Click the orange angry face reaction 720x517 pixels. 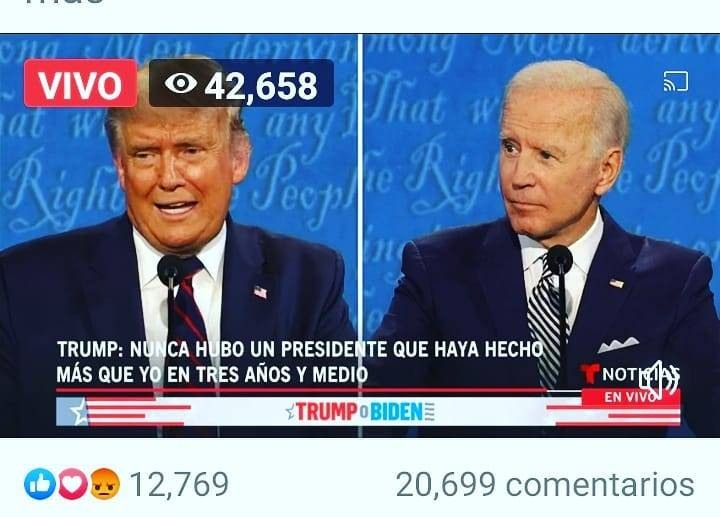(x=105, y=484)
